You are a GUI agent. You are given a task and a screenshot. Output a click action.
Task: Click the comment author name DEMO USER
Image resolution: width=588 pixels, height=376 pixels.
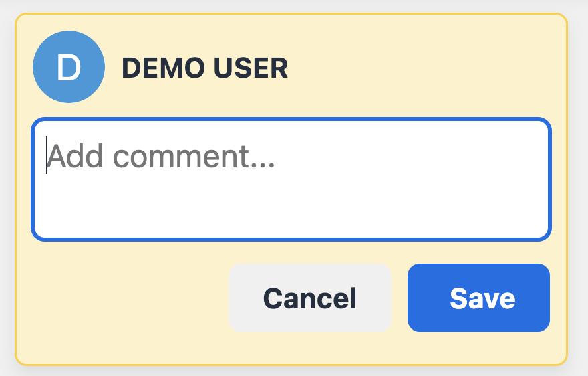pyautogui.click(x=204, y=68)
